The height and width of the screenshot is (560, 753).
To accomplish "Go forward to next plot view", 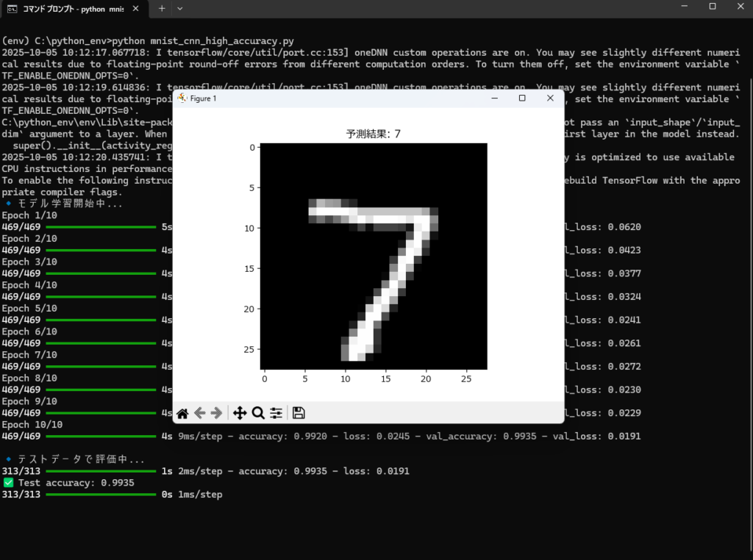I will tap(217, 412).
